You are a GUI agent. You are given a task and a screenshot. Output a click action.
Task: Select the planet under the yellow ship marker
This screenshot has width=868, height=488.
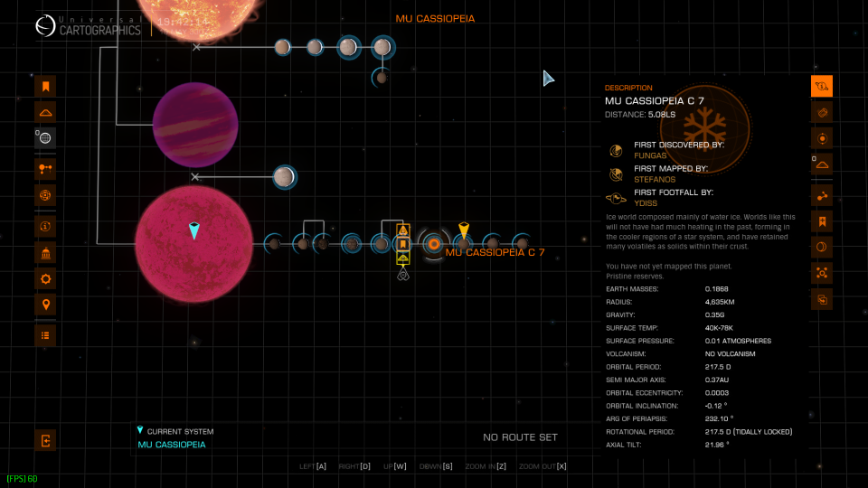[x=464, y=244]
